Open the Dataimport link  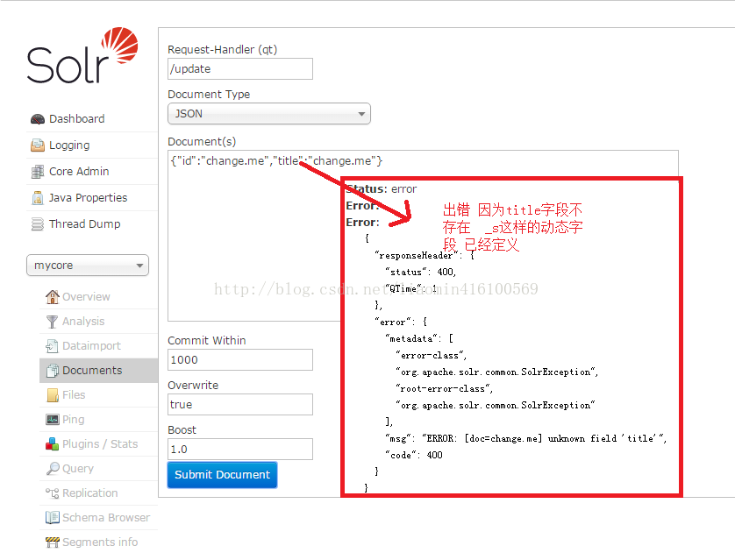(91, 345)
